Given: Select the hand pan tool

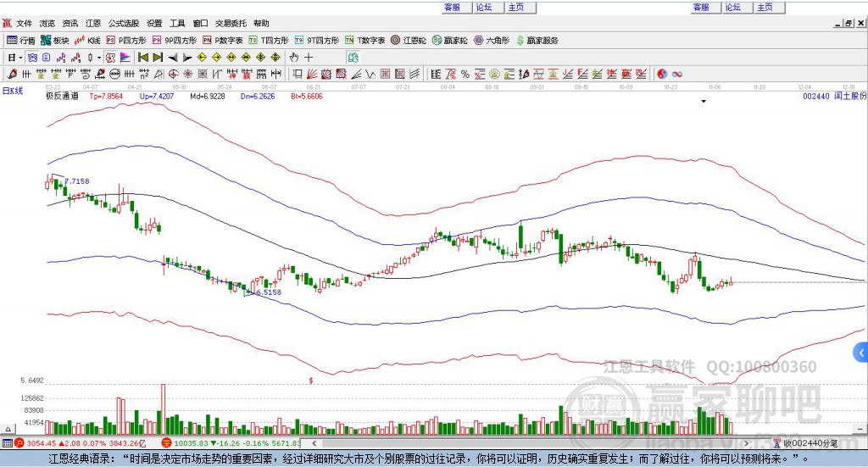Looking at the screenshot, I should pyautogui.click(x=294, y=58).
